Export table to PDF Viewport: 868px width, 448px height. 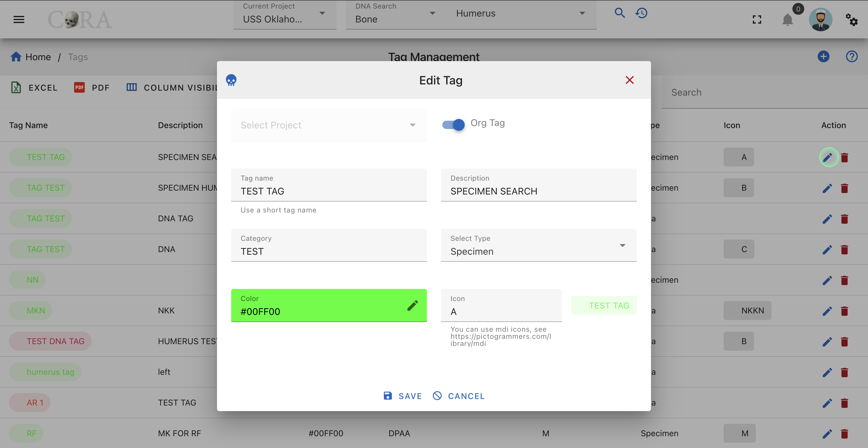coord(92,88)
